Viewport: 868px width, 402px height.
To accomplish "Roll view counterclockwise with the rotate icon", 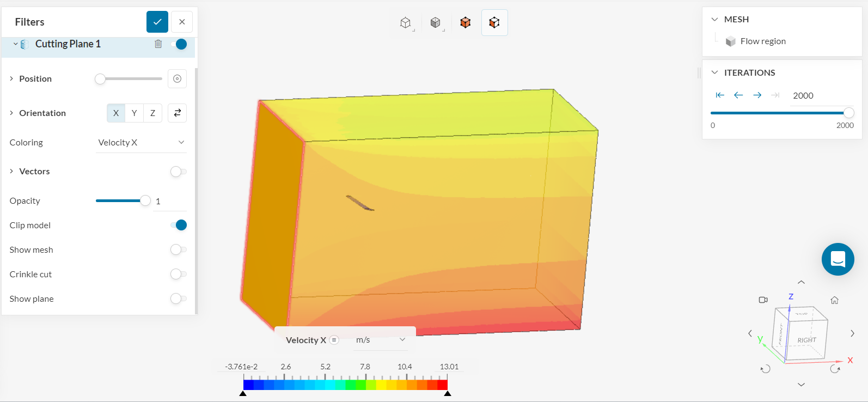I will click(x=766, y=369).
